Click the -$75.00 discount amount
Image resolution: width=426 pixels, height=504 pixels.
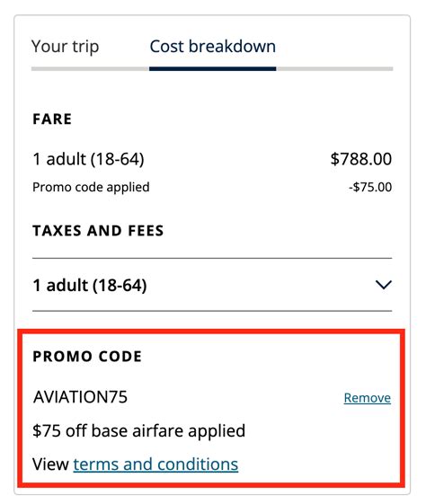click(370, 187)
